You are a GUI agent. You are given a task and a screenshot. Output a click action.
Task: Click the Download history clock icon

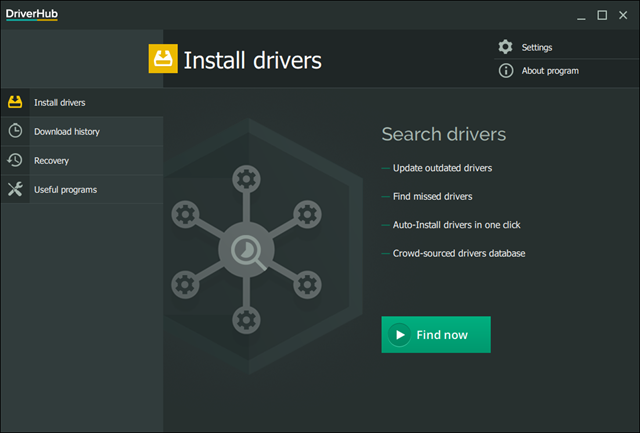(x=15, y=131)
